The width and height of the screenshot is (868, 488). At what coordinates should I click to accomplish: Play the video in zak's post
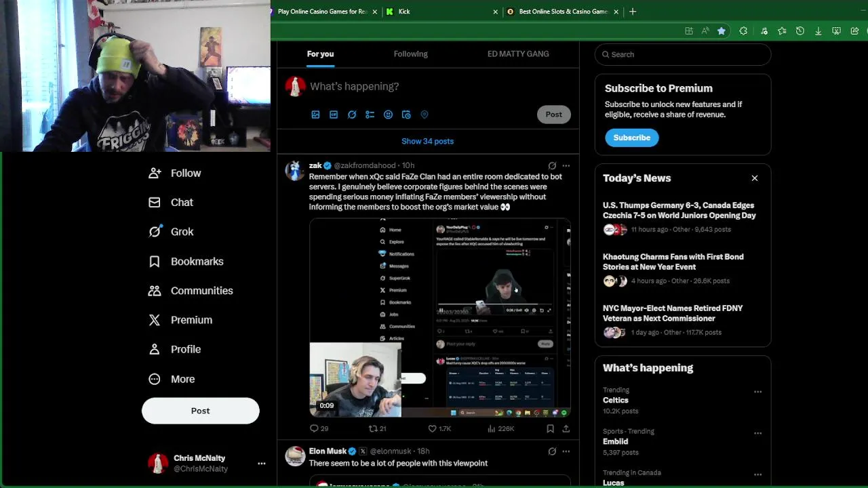[440, 317]
